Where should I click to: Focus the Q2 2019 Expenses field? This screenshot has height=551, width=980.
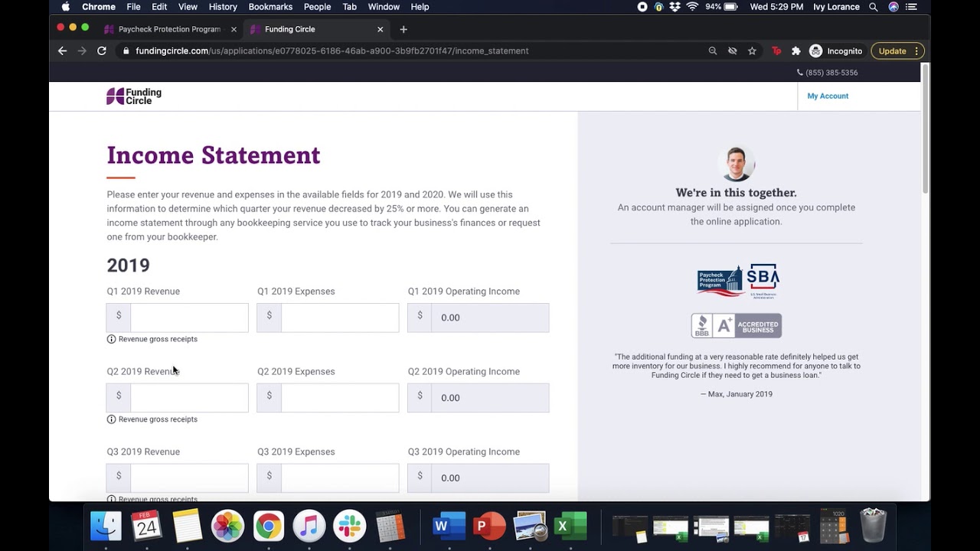point(340,398)
